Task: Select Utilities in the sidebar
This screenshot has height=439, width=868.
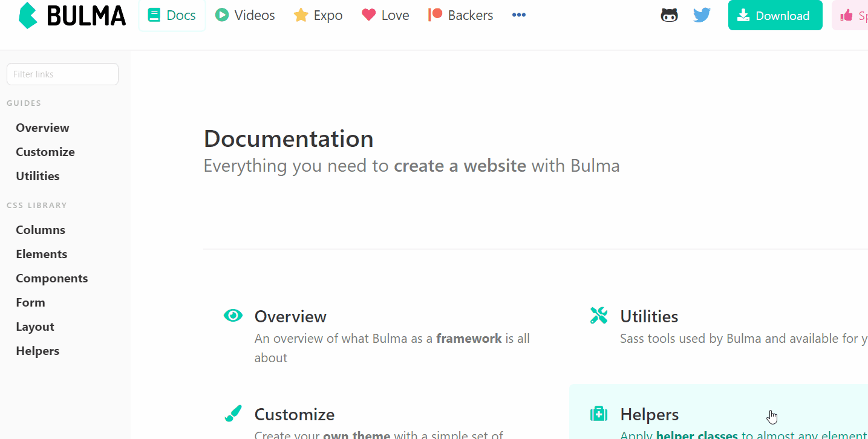Action: (x=38, y=176)
